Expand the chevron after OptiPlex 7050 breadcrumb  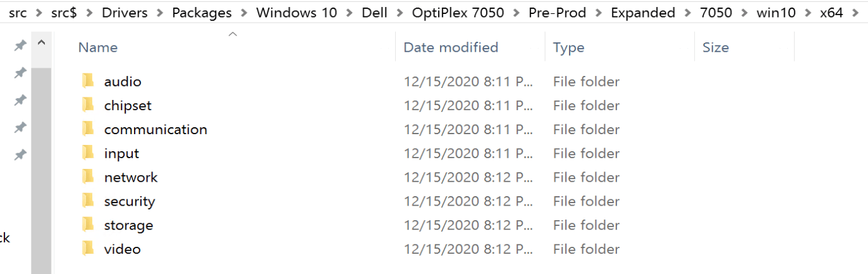pos(517,13)
